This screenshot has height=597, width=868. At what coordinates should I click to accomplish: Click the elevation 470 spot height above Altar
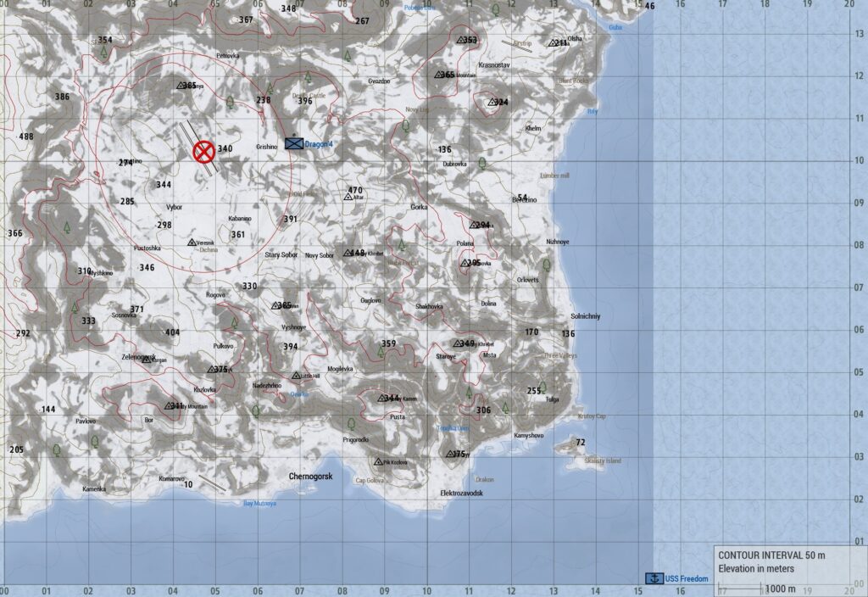click(355, 190)
